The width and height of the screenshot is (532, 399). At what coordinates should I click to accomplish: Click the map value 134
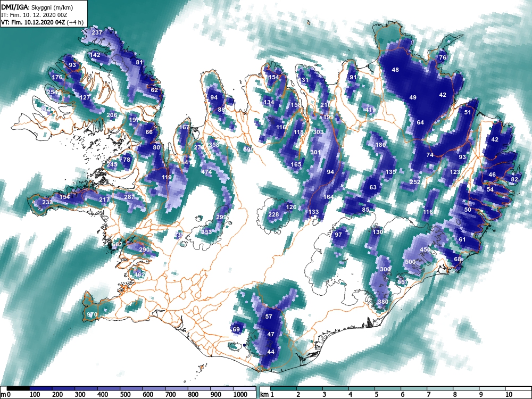(269, 102)
